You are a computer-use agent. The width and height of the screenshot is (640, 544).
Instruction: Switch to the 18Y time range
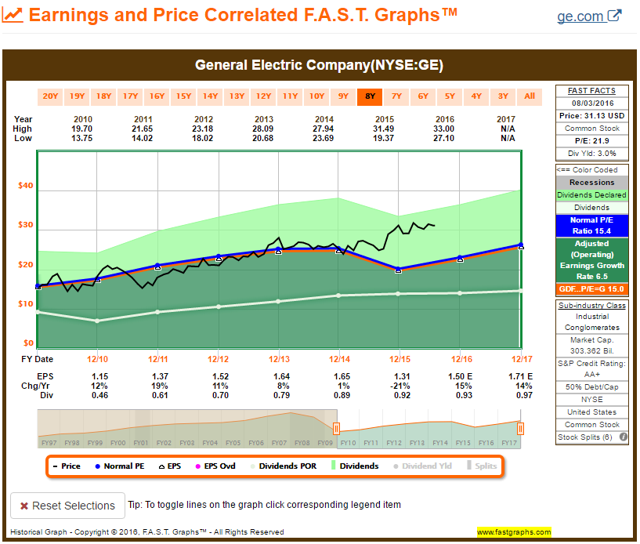104,97
